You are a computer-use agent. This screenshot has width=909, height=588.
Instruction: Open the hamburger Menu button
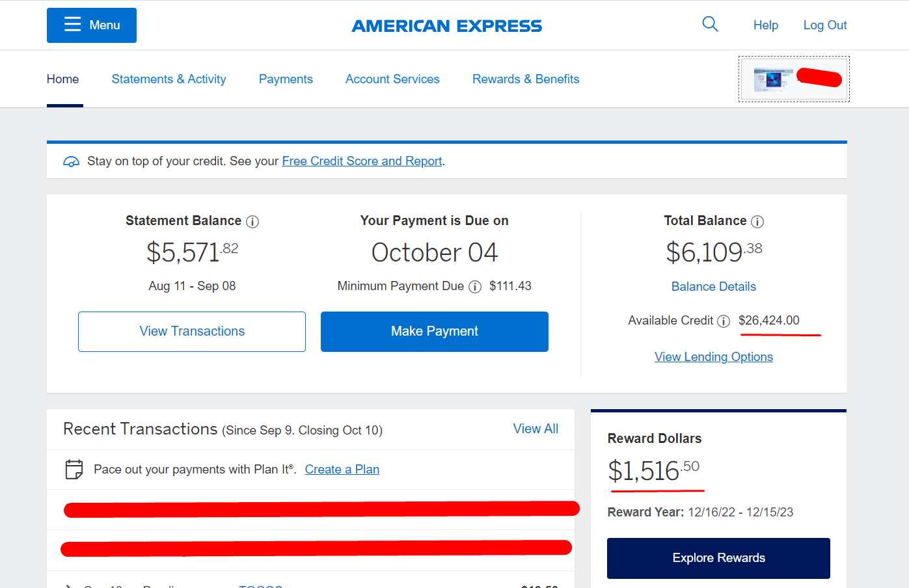92,25
